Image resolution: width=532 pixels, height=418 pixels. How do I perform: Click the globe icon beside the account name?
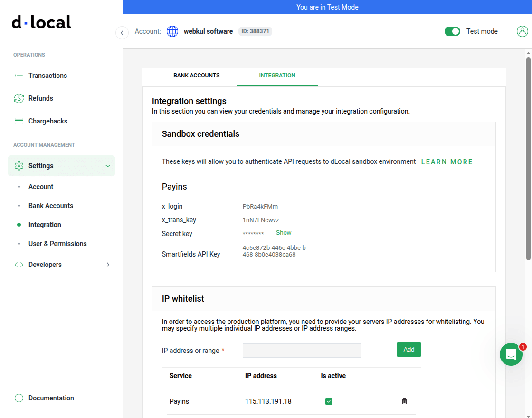(172, 31)
